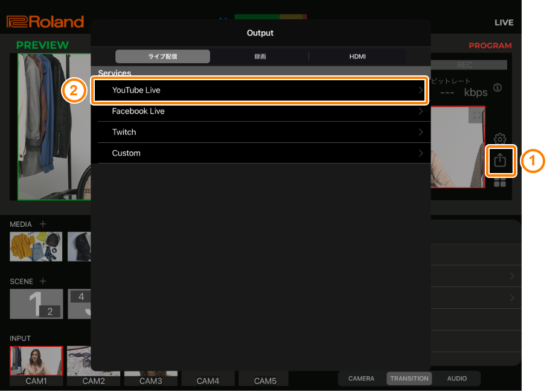Viewport: 547px width, 392px height.
Task: Click the SCENE section label
Action: click(21, 282)
